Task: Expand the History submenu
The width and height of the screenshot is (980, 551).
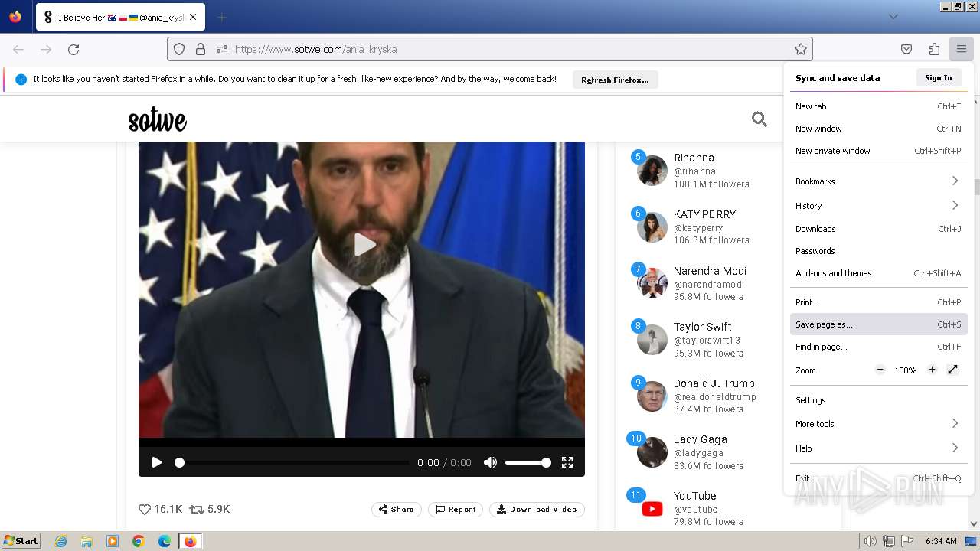Action: (878, 206)
